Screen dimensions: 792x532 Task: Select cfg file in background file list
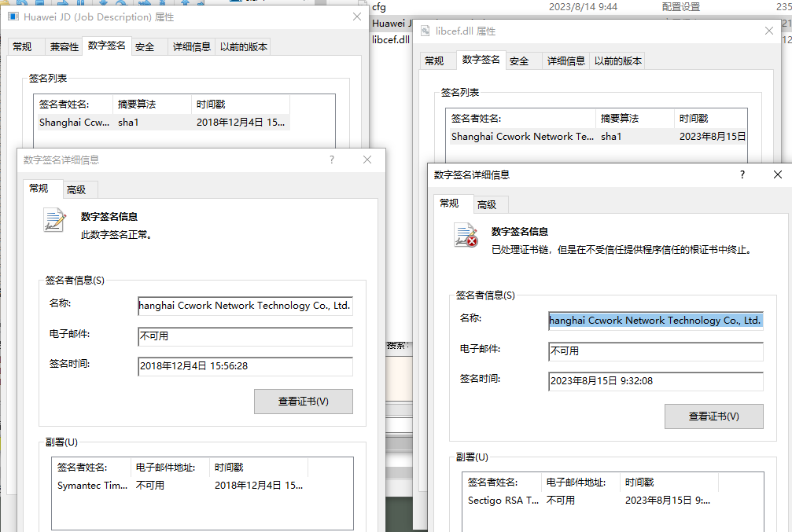[379, 7]
